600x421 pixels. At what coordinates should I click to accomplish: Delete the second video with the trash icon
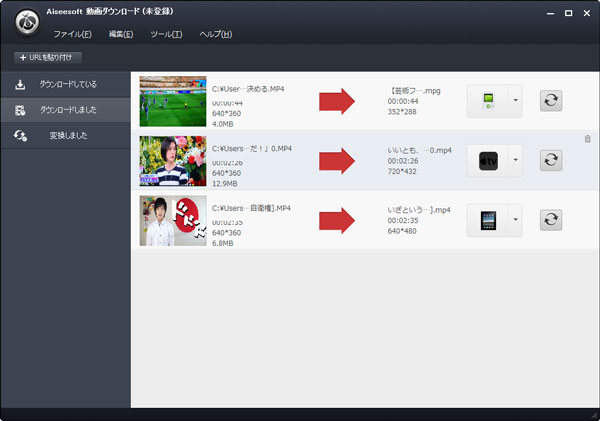pyautogui.click(x=587, y=139)
